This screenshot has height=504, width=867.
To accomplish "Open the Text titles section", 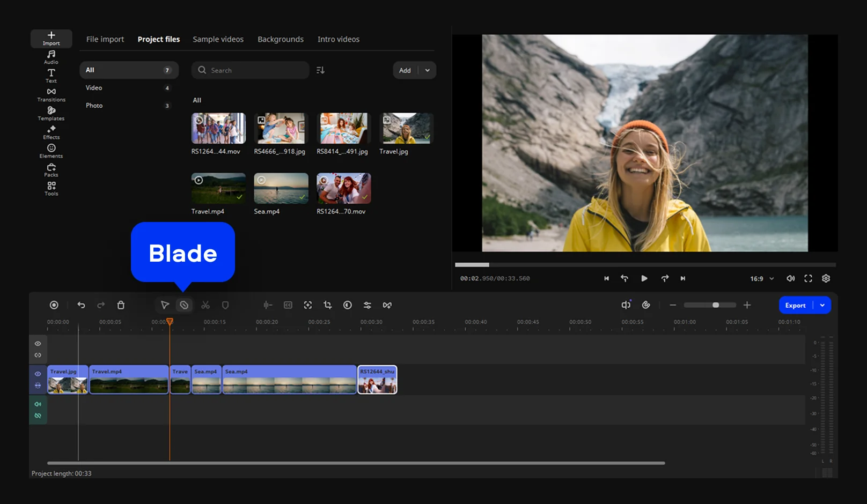I will coord(51,76).
